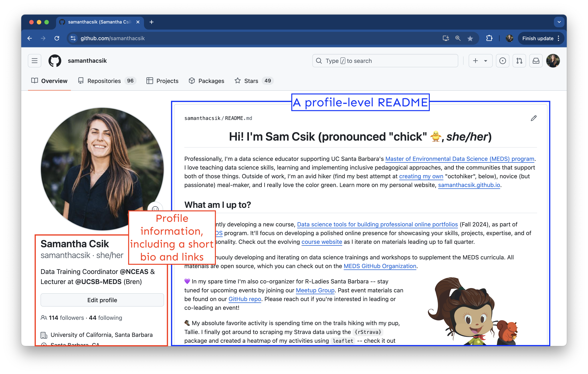Click the GitHub Octocat logo
Screen dimensions: 588x374
[x=55, y=61]
